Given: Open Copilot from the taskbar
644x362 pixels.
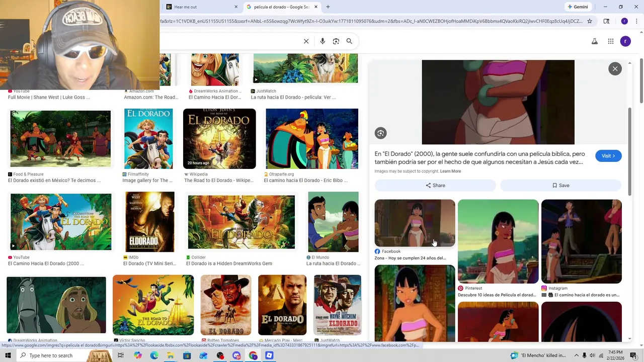Looking at the screenshot, I should [137, 355].
